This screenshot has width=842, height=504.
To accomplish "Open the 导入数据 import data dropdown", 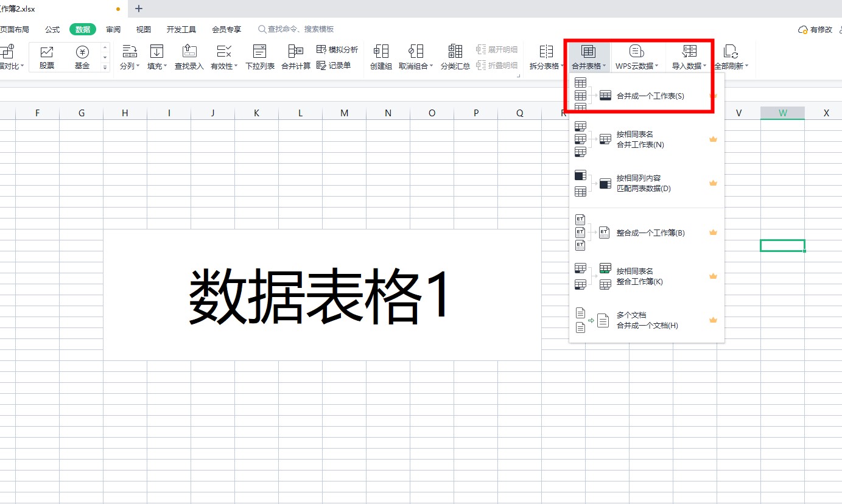I will point(689,66).
